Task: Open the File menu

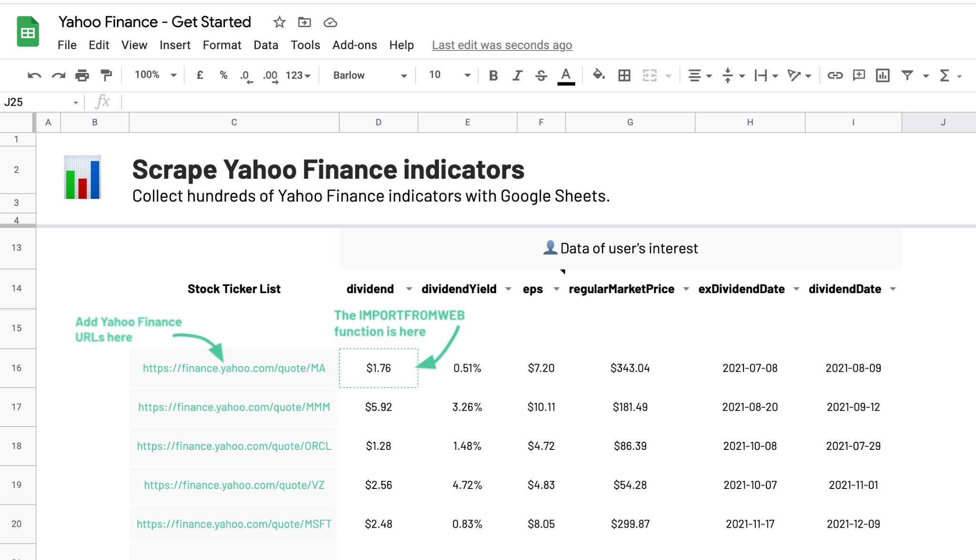Action: tap(67, 45)
